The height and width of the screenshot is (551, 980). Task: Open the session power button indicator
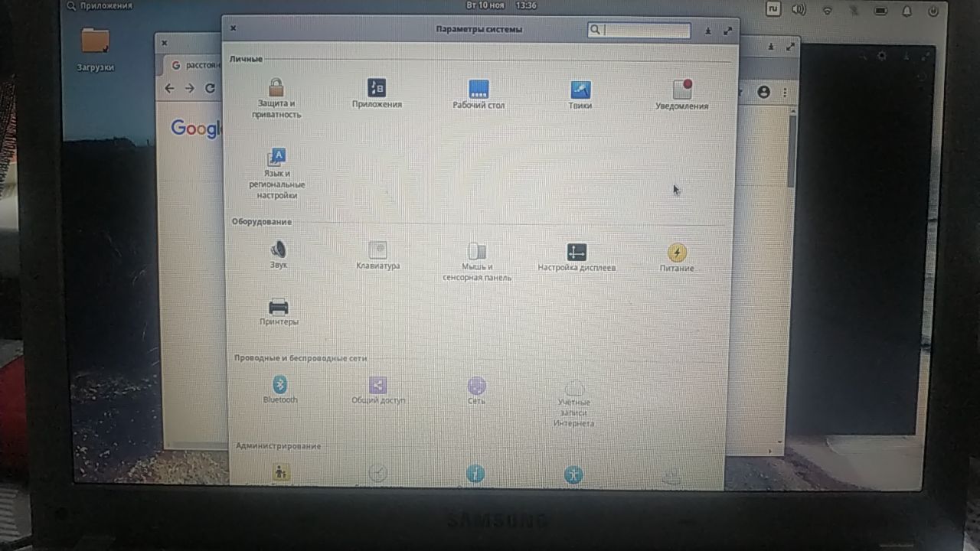click(933, 11)
